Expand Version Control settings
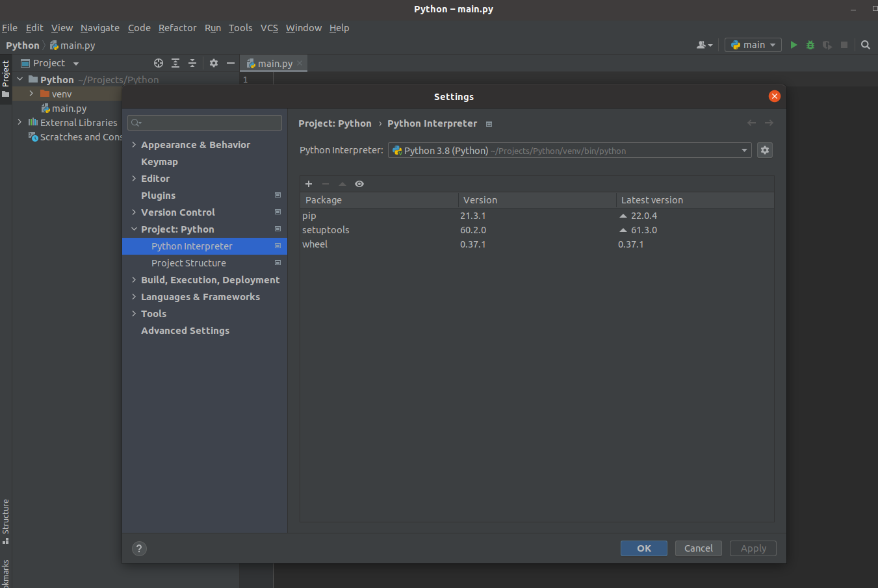The image size is (878, 588). click(x=134, y=212)
